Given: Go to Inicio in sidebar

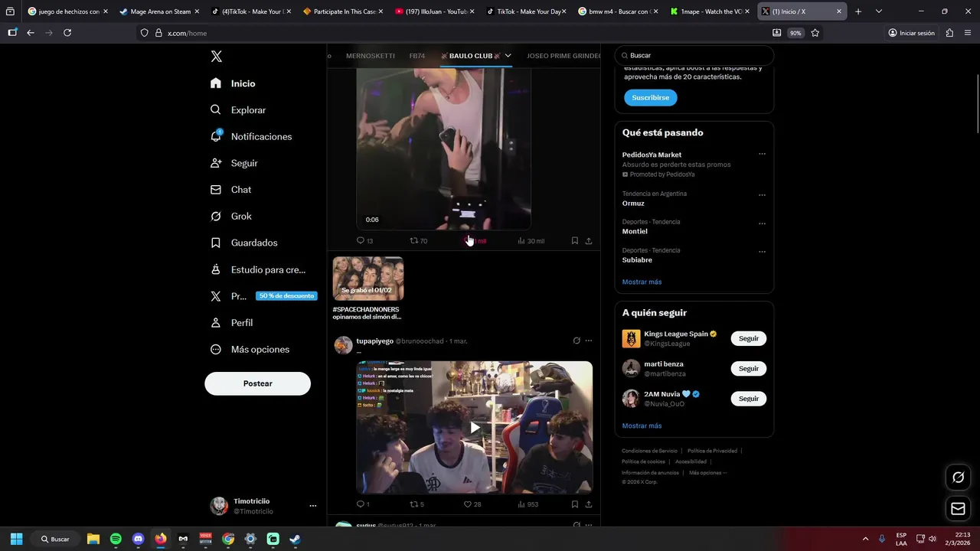Looking at the screenshot, I should pyautogui.click(x=234, y=83).
